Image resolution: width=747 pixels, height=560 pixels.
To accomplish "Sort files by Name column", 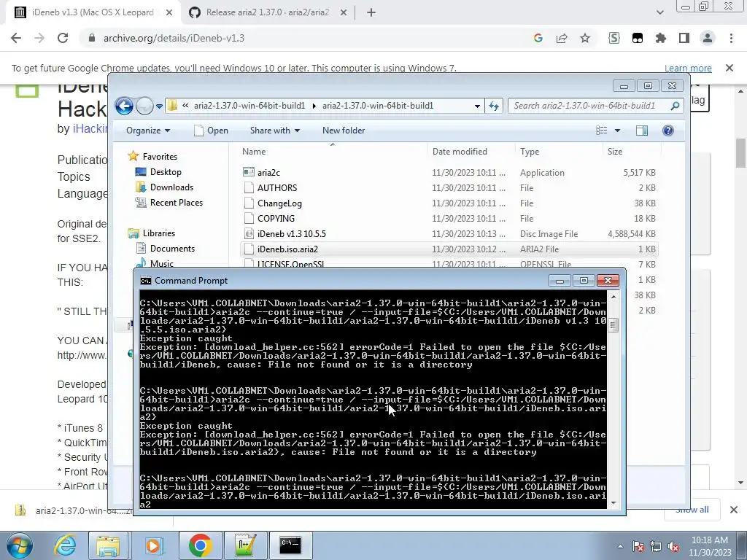I will point(333,152).
